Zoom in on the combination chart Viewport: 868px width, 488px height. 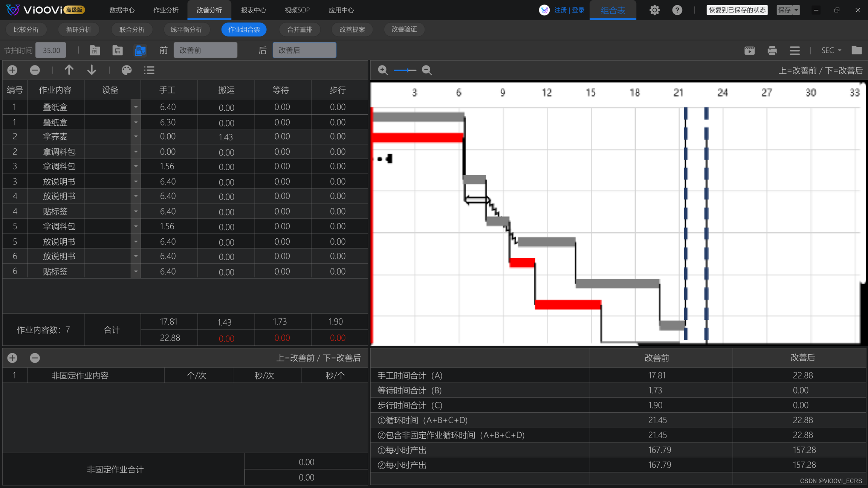[383, 70]
